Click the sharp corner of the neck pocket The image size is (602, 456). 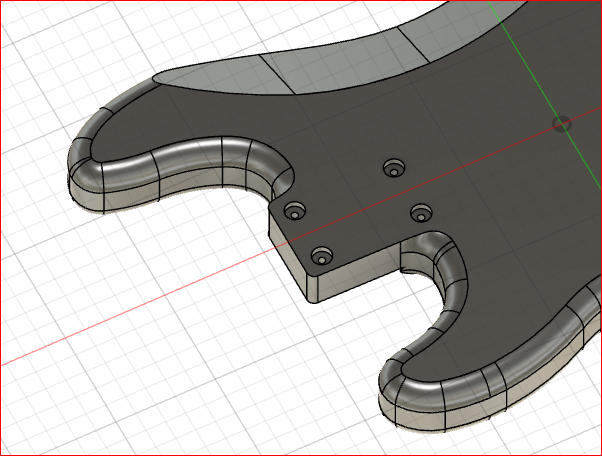point(272,215)
